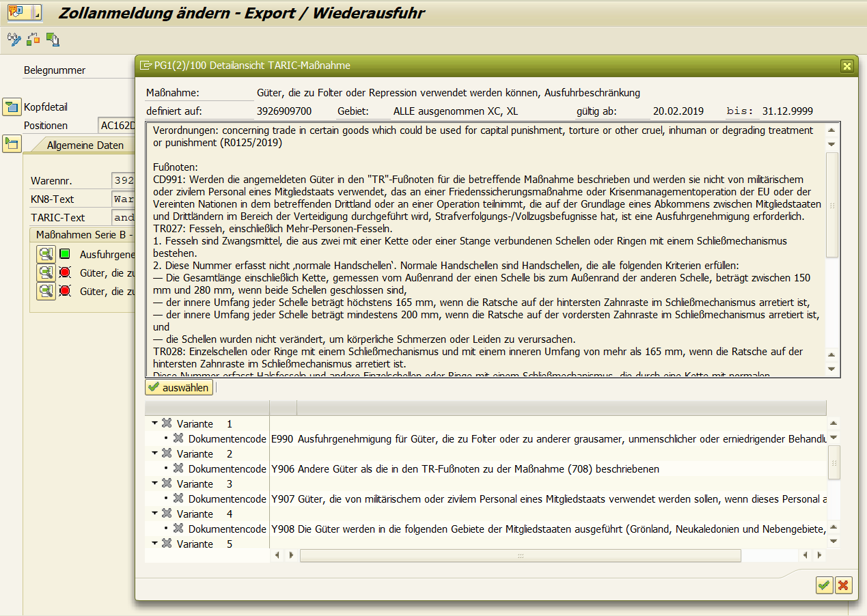Click the horizontal scrollbar of the variants list

[519, 556]
